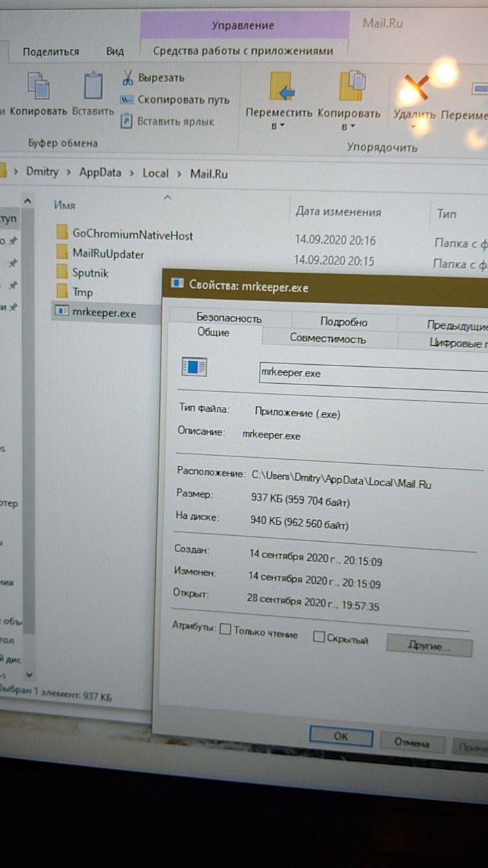
Task: Choose Paste shortcut (Вставить ярлык)
Action: coord(167,121)
